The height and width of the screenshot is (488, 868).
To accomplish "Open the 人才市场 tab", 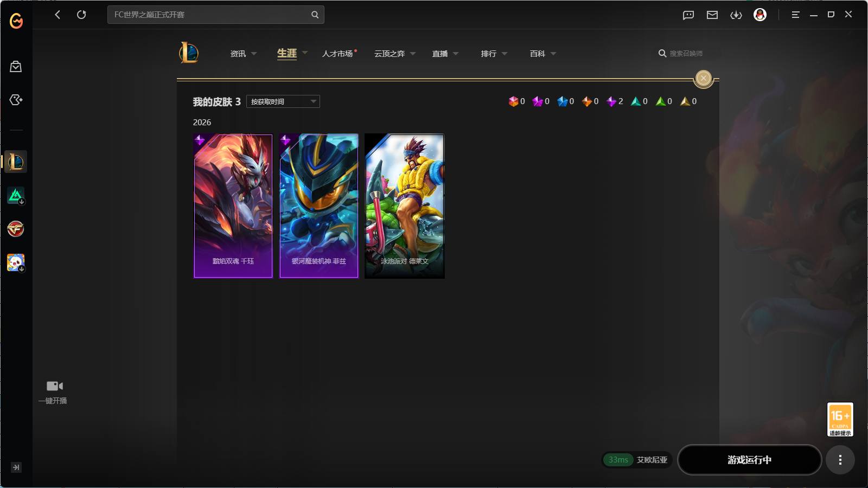I will coord(337,54).
